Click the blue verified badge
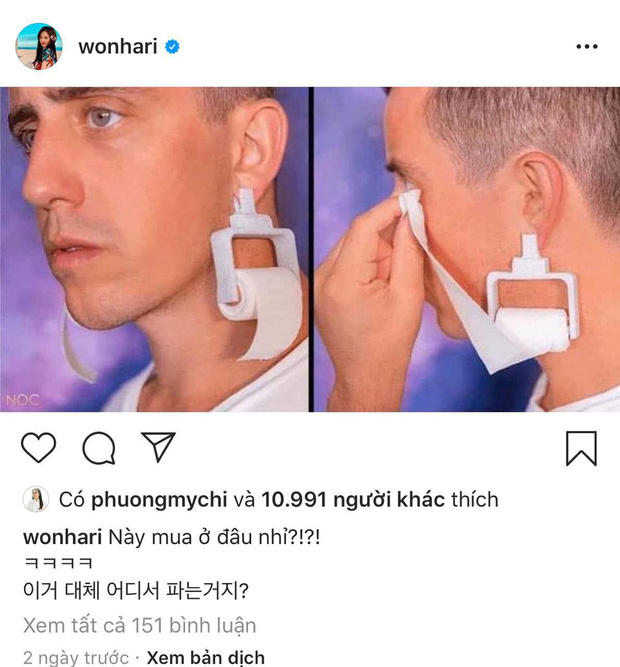 click(172, 47)
